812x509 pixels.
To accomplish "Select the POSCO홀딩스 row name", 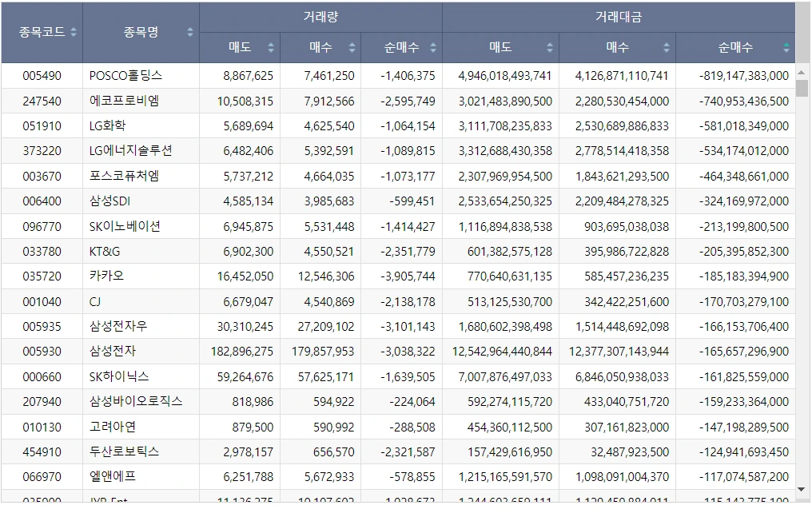I will coord(125,76).
